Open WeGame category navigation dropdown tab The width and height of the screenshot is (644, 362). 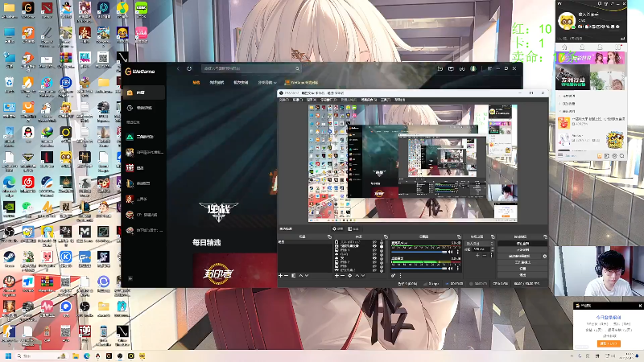[x=267, y=82]
